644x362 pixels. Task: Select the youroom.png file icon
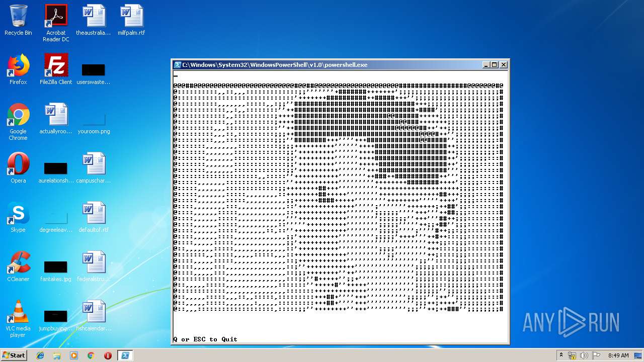[x=94, y=123]
